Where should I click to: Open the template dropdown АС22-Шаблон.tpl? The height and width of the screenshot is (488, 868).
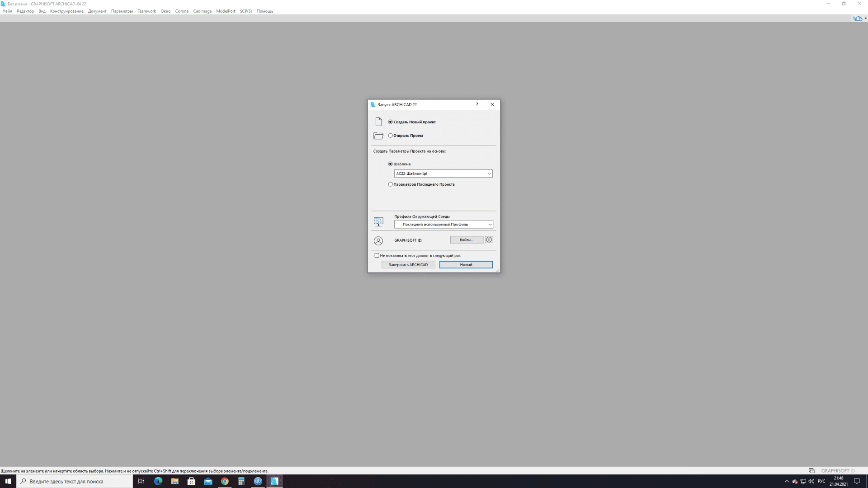click(443, 174)
